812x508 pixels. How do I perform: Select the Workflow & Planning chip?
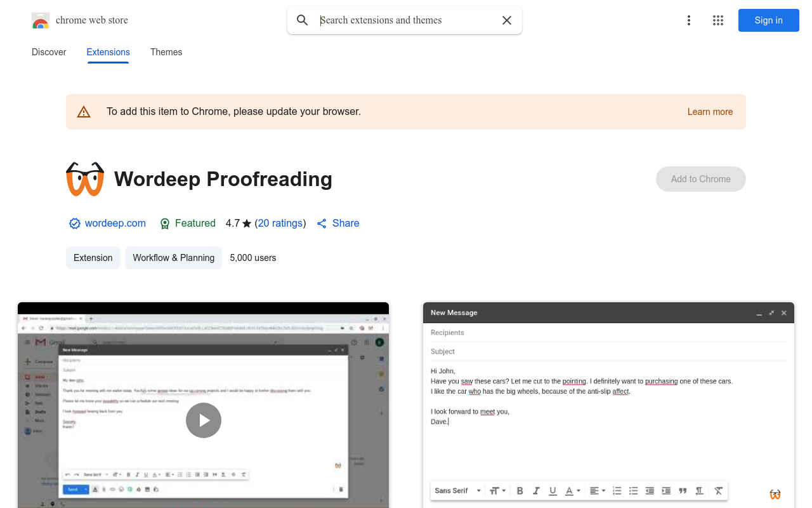174,258
